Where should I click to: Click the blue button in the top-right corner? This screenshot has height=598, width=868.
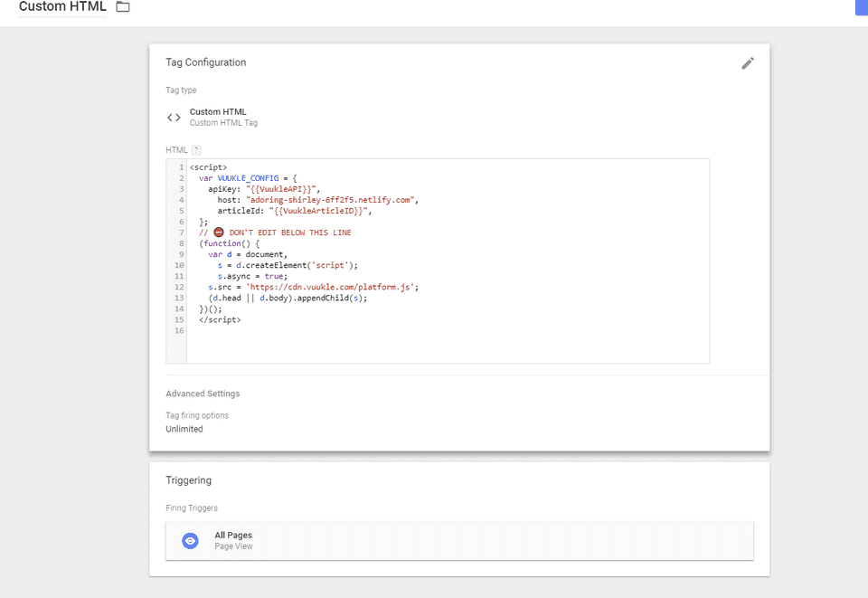863,7
